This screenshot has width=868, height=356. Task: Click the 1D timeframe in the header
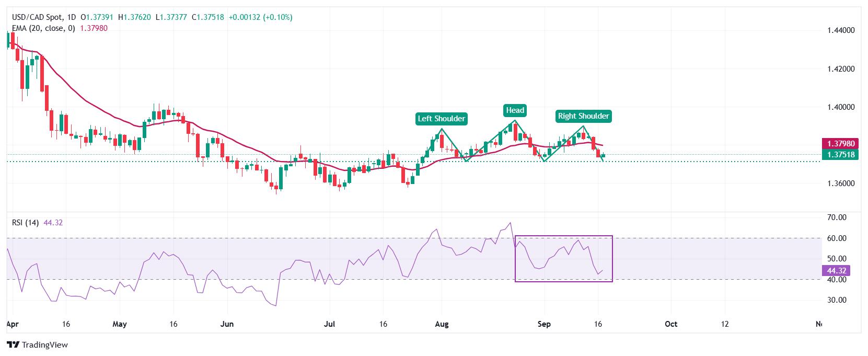[x=72, y=17]
